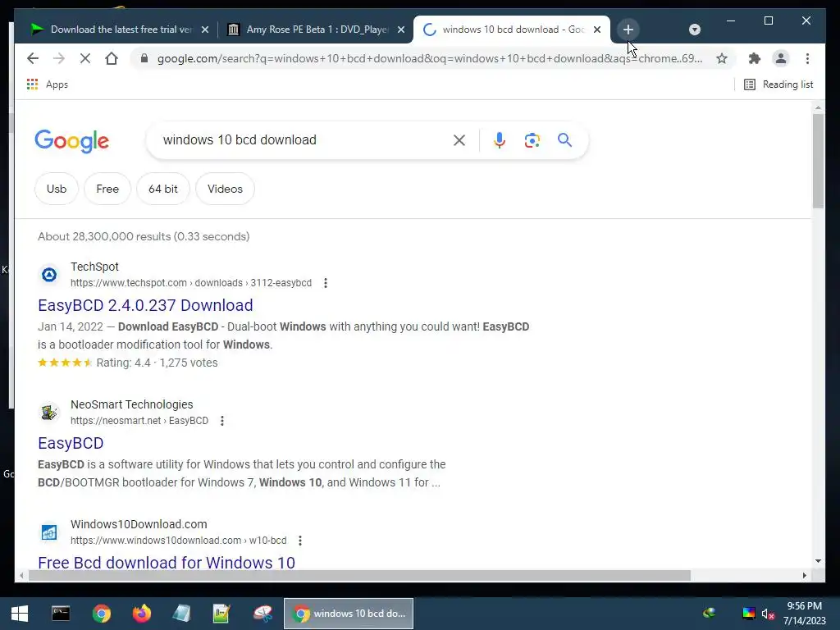The height and width of the screenshot is (630, 840).
Task: Click the colorful display tray icon
Action: 749,614
